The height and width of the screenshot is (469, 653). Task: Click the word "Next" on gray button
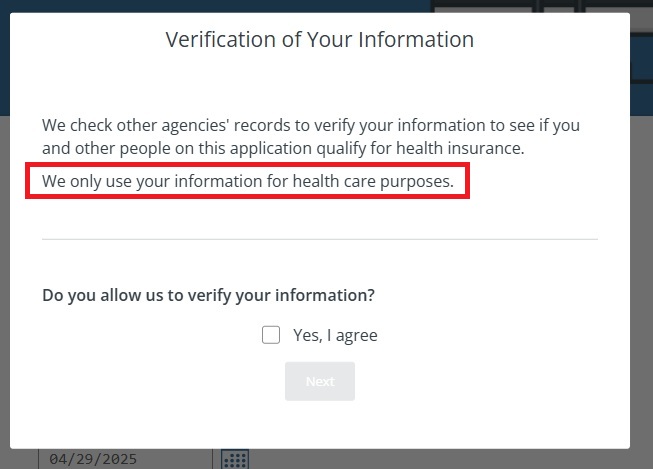320,382
